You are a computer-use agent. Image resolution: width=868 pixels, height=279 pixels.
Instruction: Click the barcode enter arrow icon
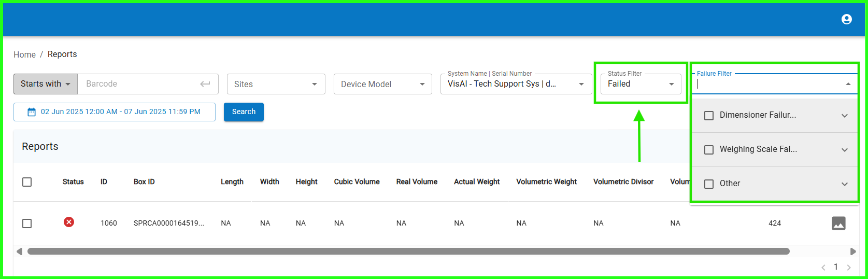pyautogui.click(x=205, y=84)
